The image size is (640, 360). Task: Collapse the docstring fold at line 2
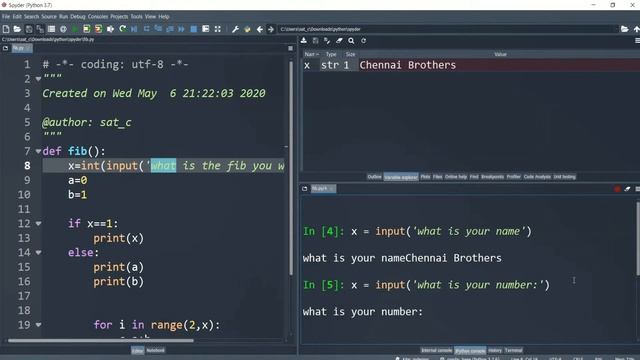[x=38, y=79]
